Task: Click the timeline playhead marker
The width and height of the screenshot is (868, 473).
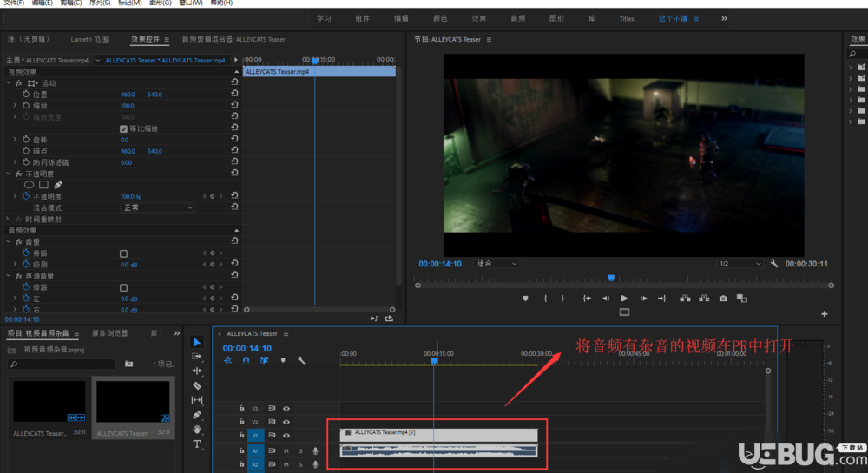Action: pyautogui.click(x=434, y=360)
